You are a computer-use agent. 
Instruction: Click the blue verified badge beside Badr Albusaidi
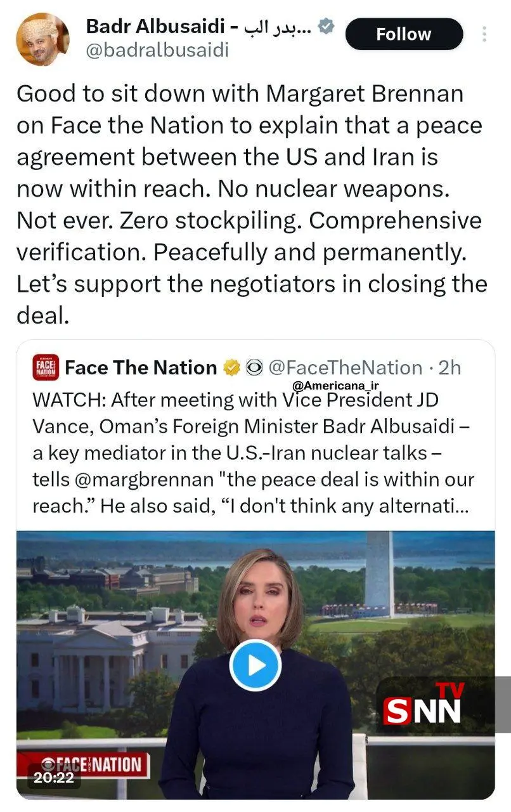pos(326,27)
